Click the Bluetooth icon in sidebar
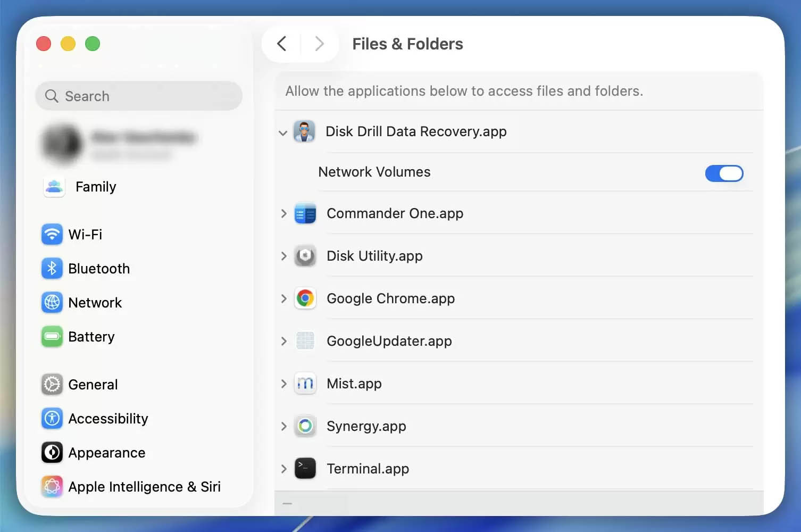This screenshot has height=532, width=801. (x=52, y=269)
